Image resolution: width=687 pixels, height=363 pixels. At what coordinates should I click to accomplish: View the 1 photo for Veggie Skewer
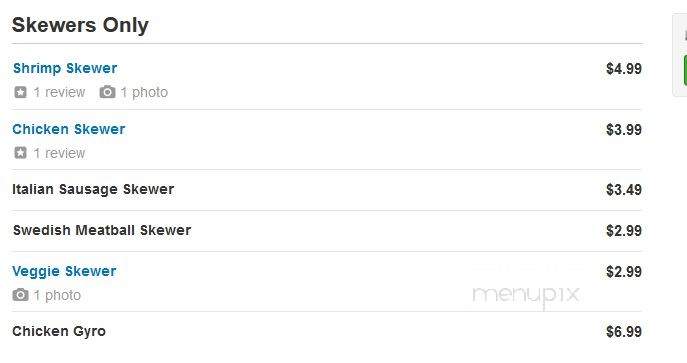coord(57,295)
